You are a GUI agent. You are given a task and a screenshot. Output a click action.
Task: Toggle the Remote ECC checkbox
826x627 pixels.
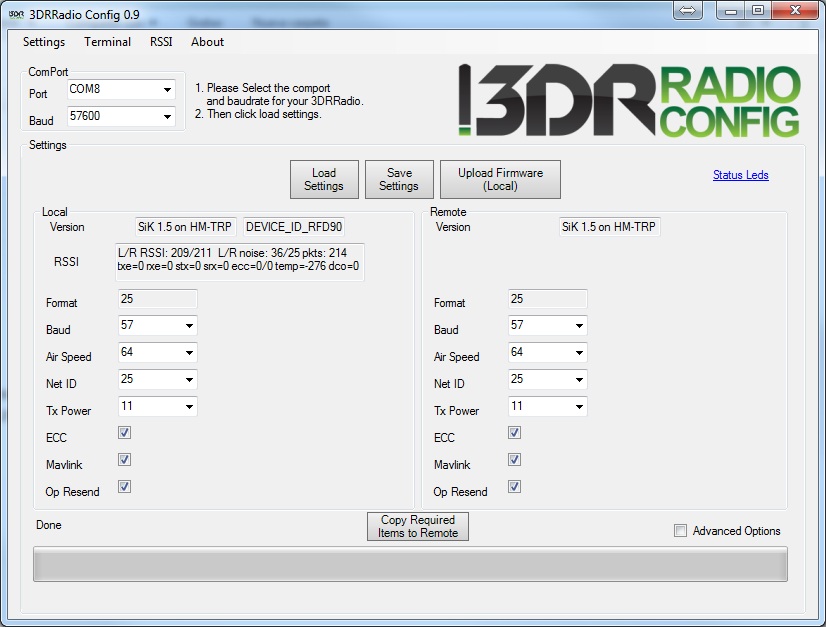514,433
